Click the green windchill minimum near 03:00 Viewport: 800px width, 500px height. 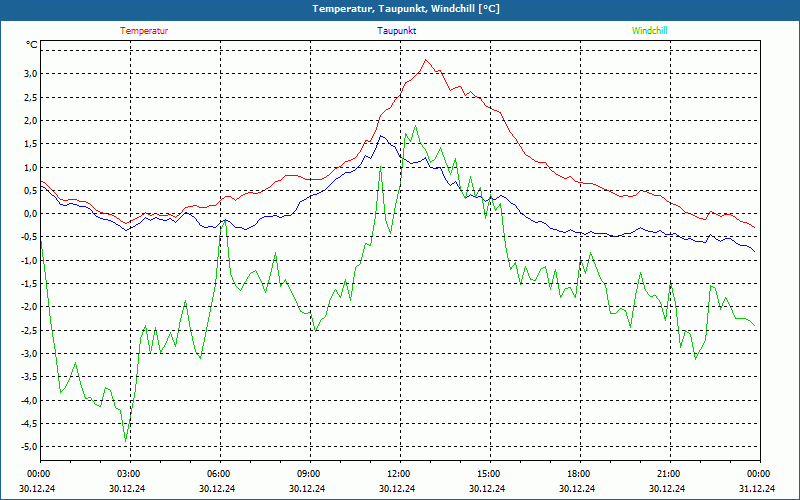pyautogui.click(x=126, y=441)
